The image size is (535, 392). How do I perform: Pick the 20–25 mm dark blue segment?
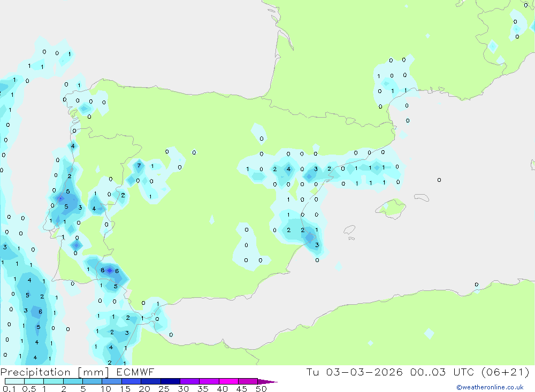(151, 381)
